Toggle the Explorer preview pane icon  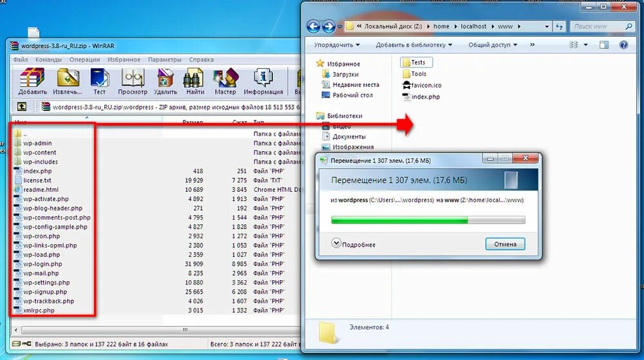click(x=604, y=44)
